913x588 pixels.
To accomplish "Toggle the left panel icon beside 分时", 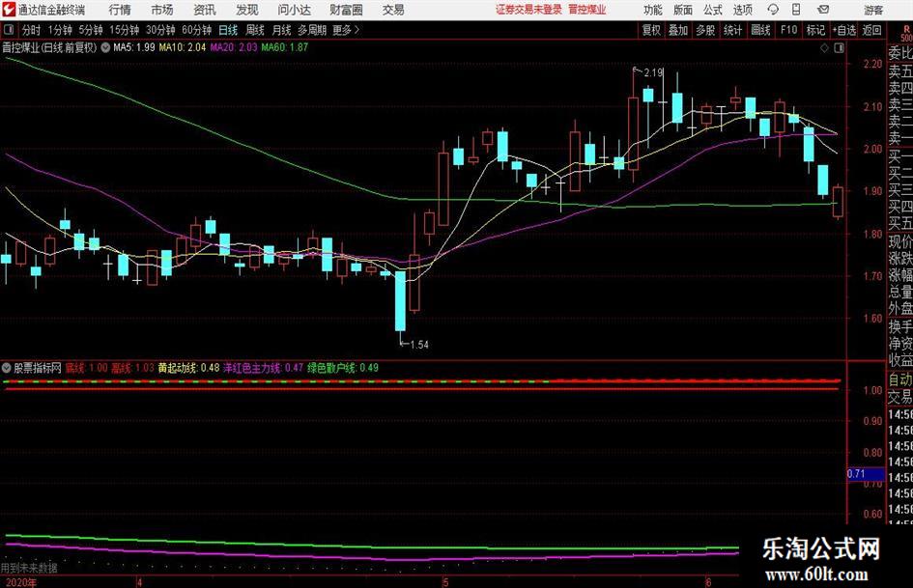I will click(9, 29).
